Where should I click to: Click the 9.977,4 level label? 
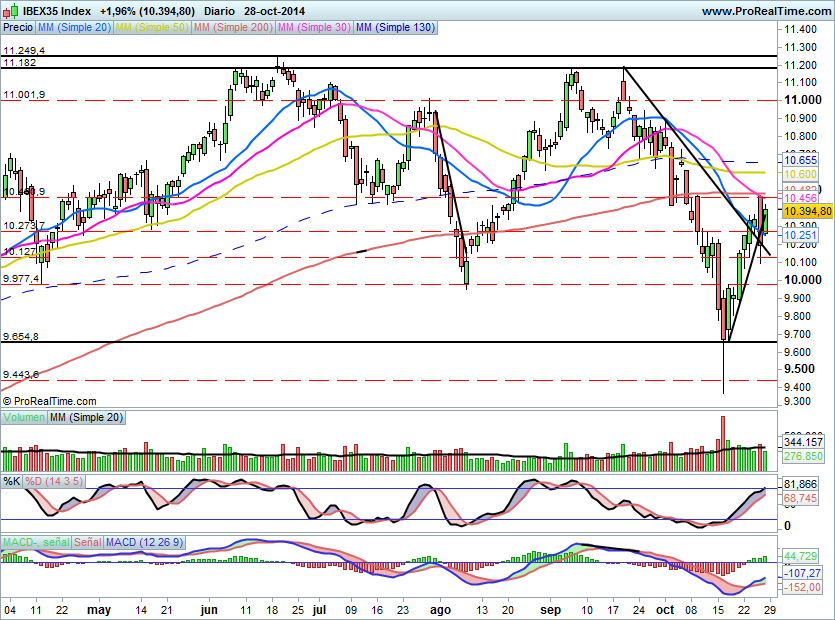pos(21,279)
